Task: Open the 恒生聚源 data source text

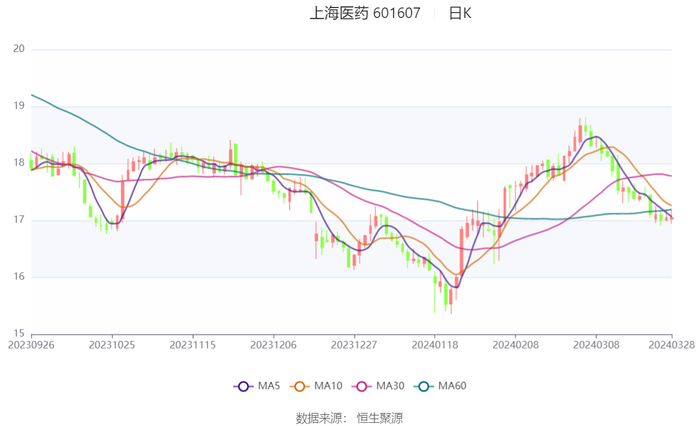Action: (x=380, y=418)
